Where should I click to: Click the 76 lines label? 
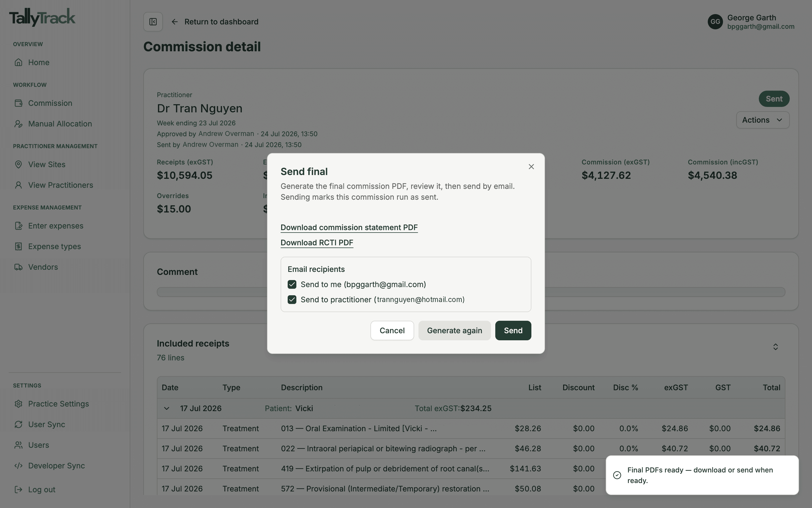(x=170, y=358)
